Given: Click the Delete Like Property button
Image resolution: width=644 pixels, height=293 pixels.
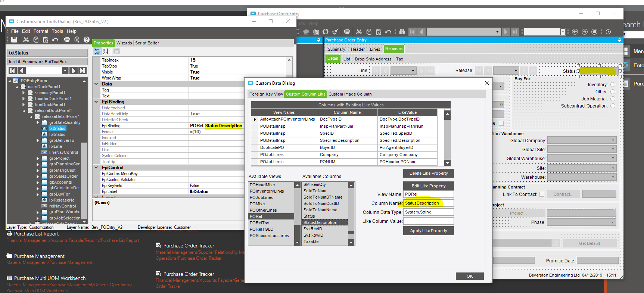Looking at the screenshot, I should (x=429, y=173).
